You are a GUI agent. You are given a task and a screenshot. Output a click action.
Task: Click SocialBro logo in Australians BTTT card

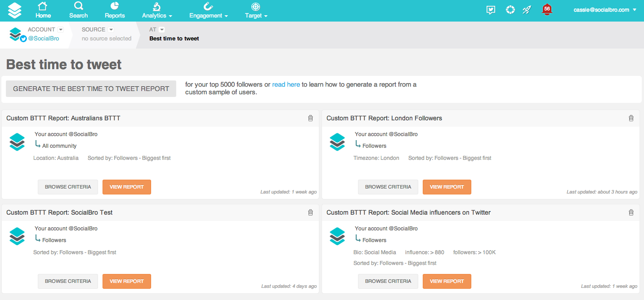pyautogui.click(x=17, y=142)
